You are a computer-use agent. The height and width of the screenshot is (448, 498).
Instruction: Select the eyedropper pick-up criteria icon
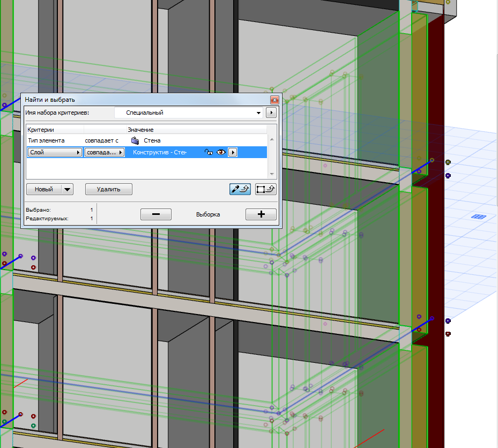tap(240, 189)
